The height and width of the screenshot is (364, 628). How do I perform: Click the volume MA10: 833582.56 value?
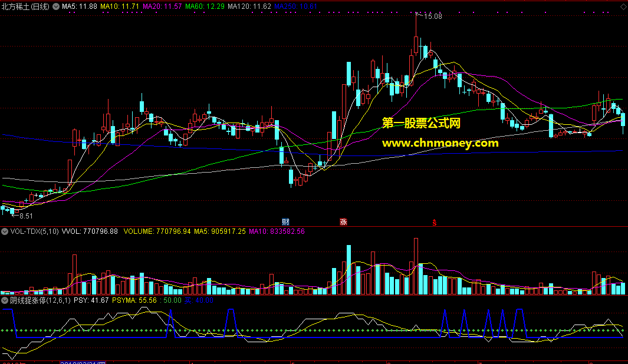[x=277, y=231]
